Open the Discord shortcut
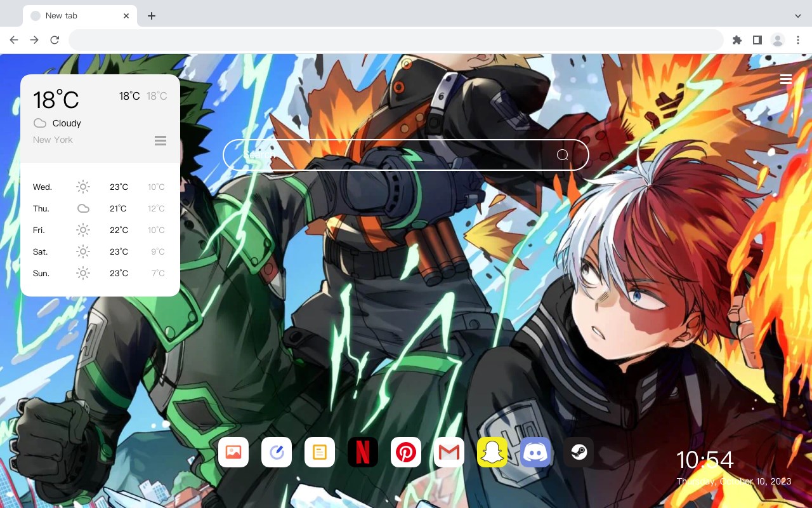The height and width of the screenshot is (508, 812). coord(535,452)
